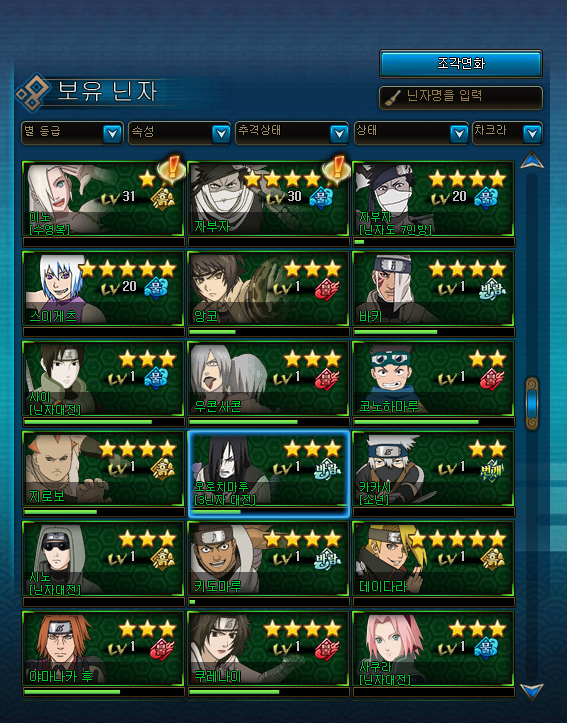The image size is (567, 723).
Task: Click the water element icon on Suigetsu's card
Action: pos(156,288)
